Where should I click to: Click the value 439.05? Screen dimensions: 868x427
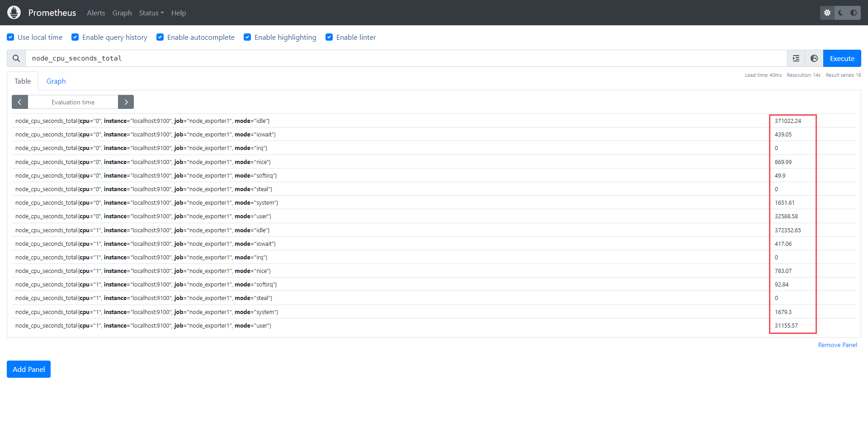click(783, 134)
